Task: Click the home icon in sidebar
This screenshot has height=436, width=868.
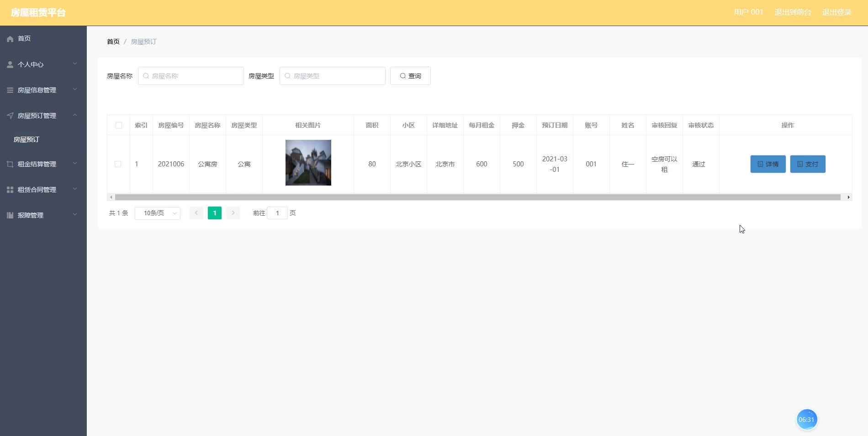Action: (x=10, y=39)
